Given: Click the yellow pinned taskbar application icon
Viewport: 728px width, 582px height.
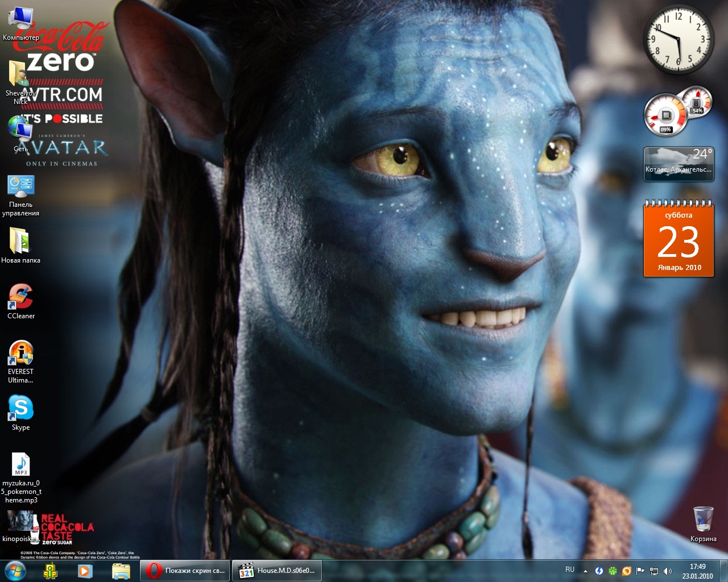Looking at the screenshot, I should (x=51, y=571).
